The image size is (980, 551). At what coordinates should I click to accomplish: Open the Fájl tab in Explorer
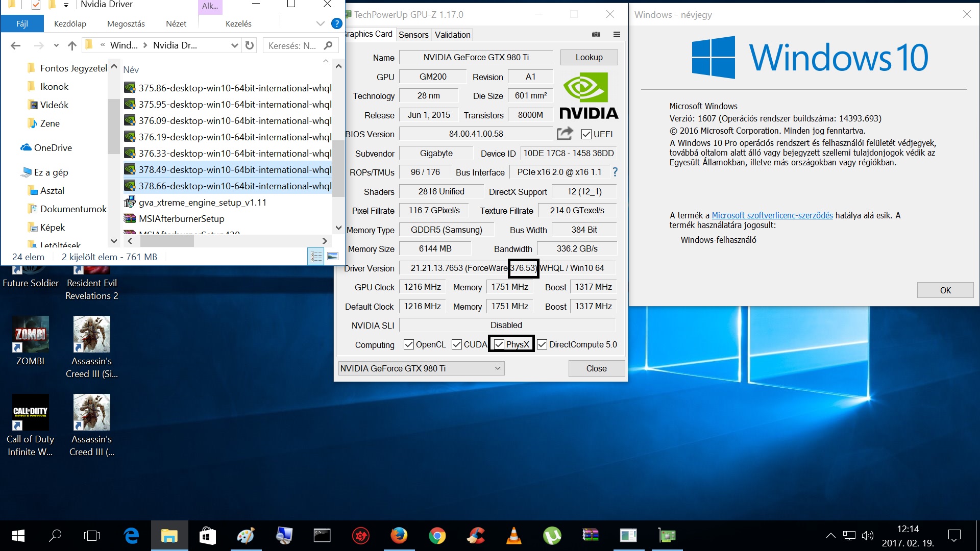point(22,23)
